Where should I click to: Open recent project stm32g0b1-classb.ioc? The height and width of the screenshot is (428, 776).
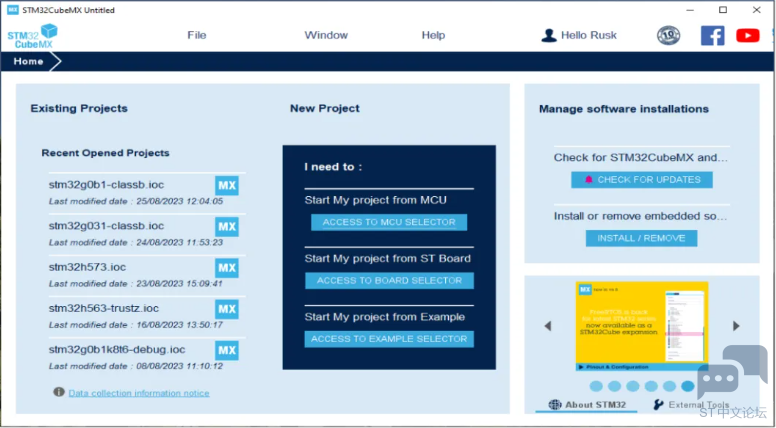106,185
